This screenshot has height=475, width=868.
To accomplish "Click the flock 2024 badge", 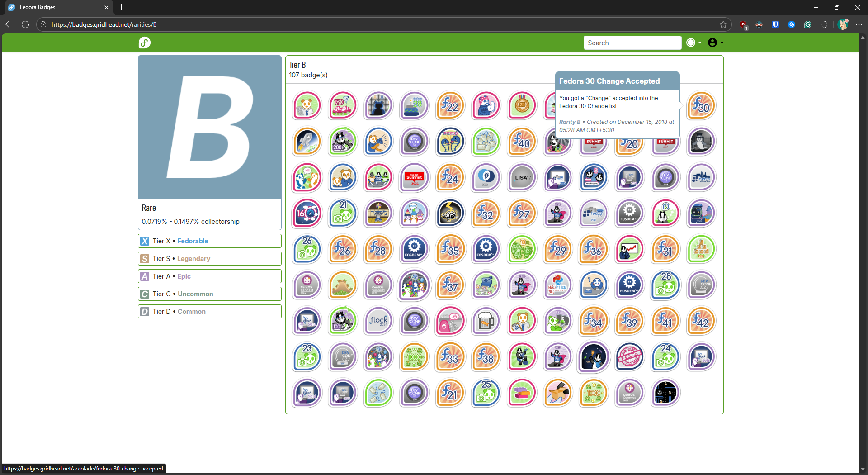I will 378,321.
